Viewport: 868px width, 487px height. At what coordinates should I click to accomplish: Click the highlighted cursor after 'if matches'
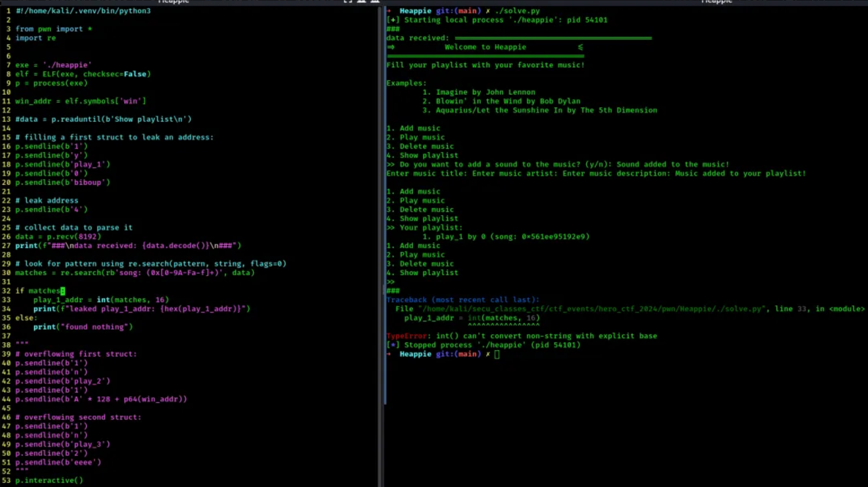tap(63, 291)
